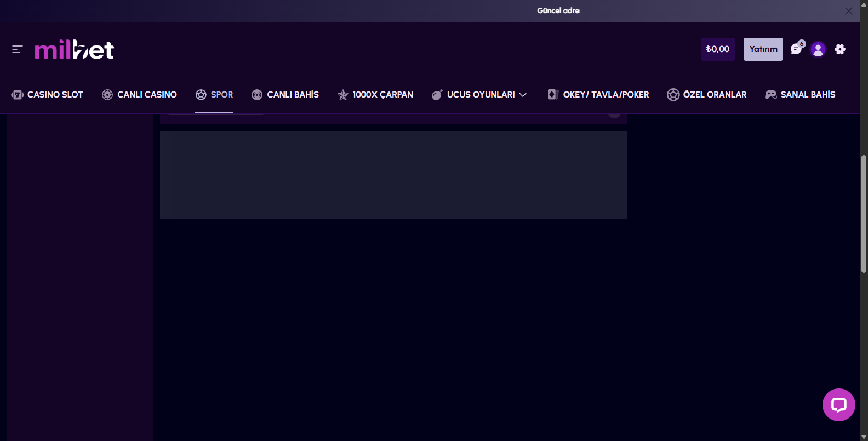Open OKEY/ TAVLA/POKER section
The width and height of the screenshot is (868, 441).
598,95
